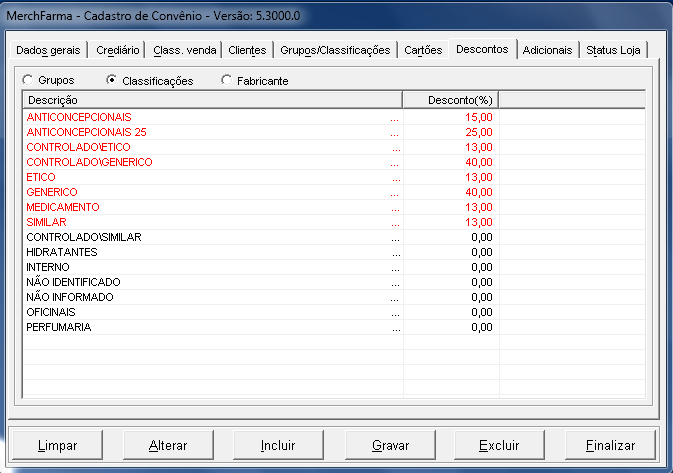Open the Status Loja tab
673x473 pixels.
click(615, 50)
